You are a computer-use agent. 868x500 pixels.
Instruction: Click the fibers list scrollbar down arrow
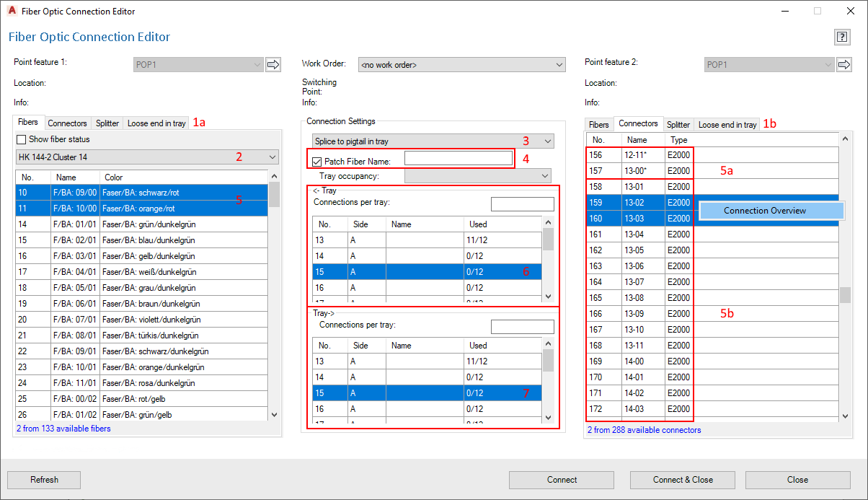tap(274, 415)
